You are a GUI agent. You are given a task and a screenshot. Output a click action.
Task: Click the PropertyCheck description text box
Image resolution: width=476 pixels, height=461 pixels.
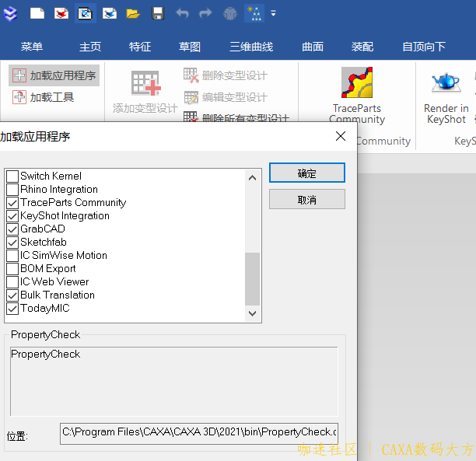(x=174, y=382)
